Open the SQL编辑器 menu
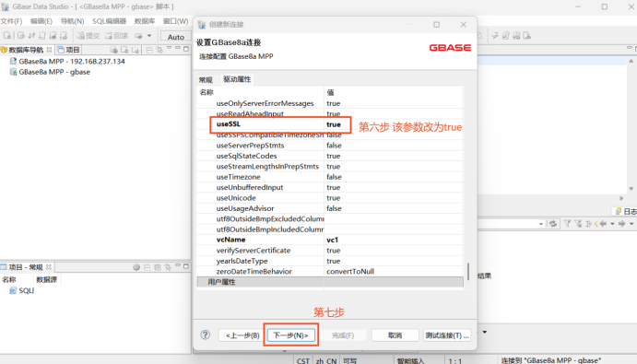The width and height of the screenshot is (637, 364). point(110,21)
